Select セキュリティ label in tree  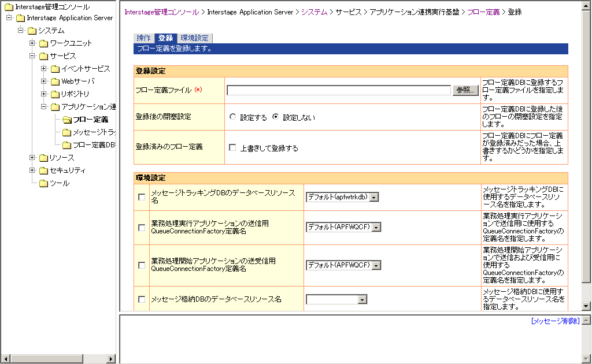[68, 170]
